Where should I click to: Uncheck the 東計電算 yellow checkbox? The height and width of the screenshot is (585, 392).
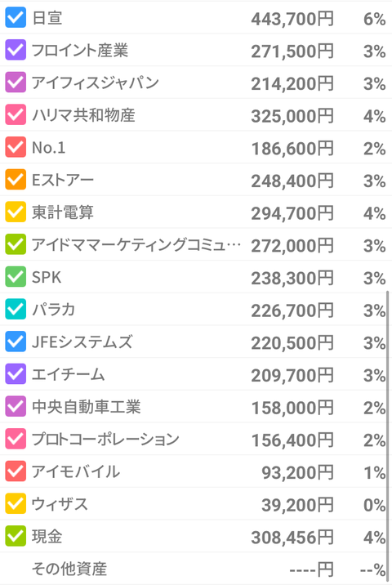[16, 212]
